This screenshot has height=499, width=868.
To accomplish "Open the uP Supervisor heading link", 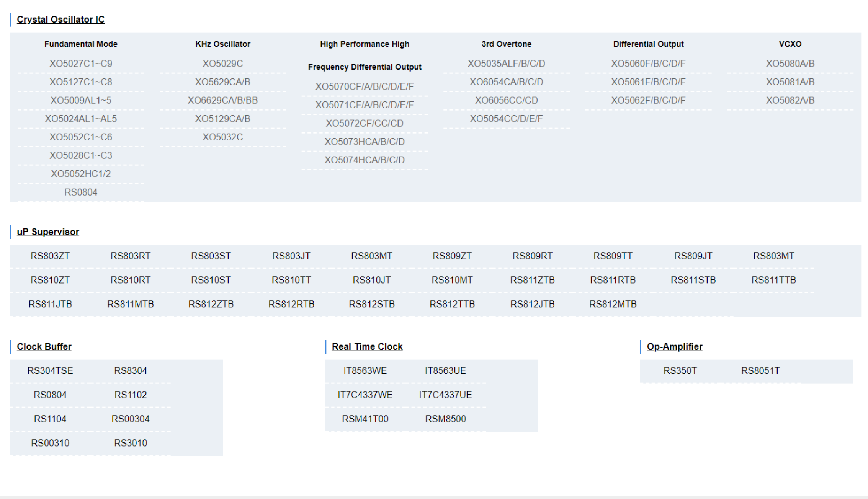I will click(48, 232).
